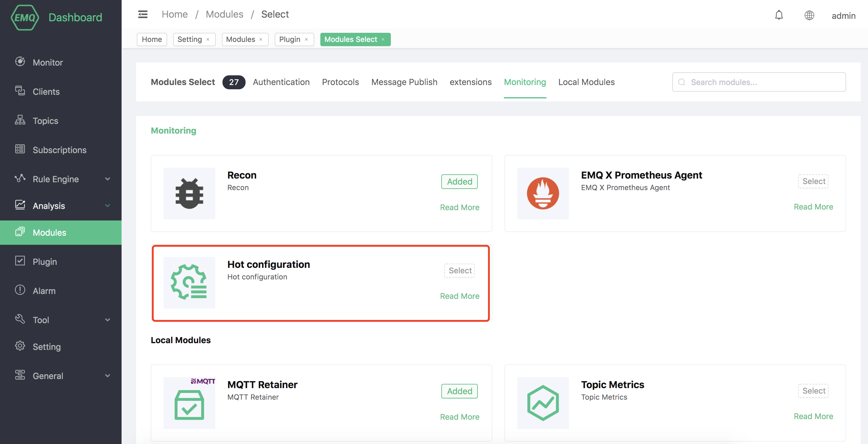Click the Search modules input field
868x444 pixels.
[x=759, y=82]
